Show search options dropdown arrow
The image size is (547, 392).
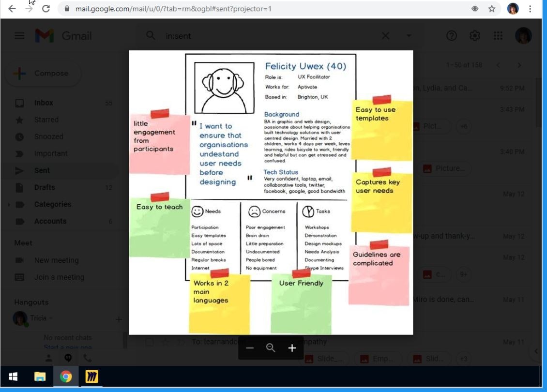click(409, 36)
